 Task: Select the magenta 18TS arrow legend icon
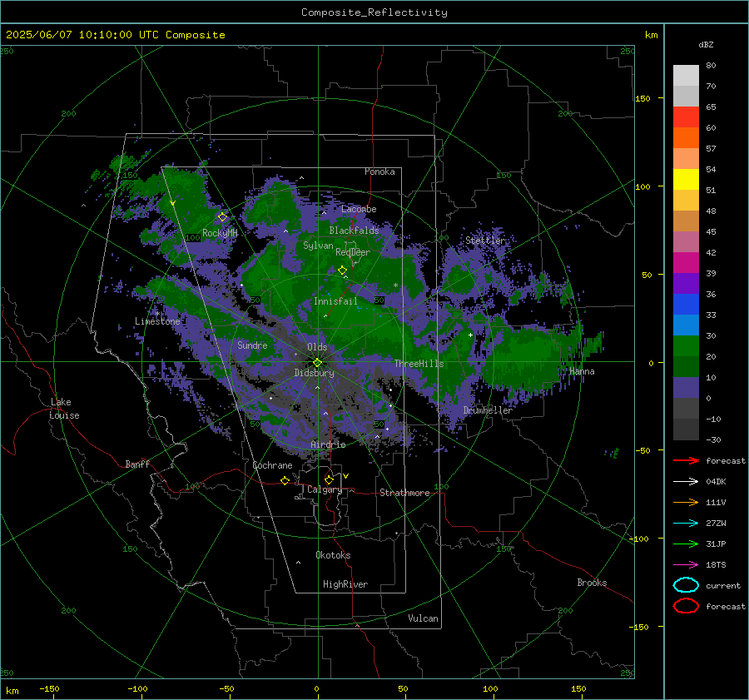click(686, 564)
